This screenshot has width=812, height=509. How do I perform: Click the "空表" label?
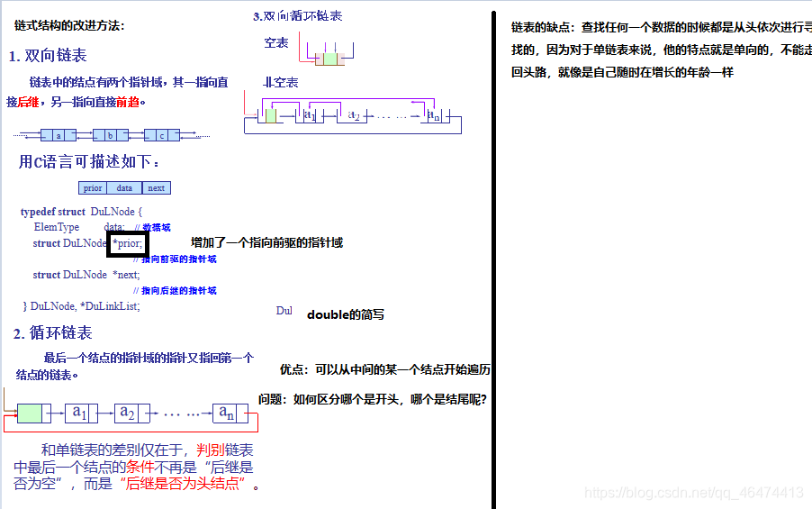276,42
